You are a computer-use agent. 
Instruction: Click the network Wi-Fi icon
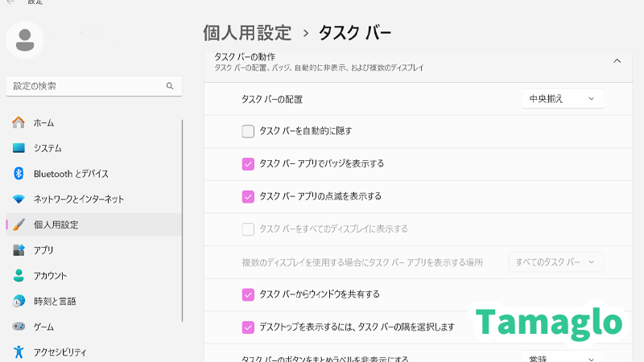19,199
